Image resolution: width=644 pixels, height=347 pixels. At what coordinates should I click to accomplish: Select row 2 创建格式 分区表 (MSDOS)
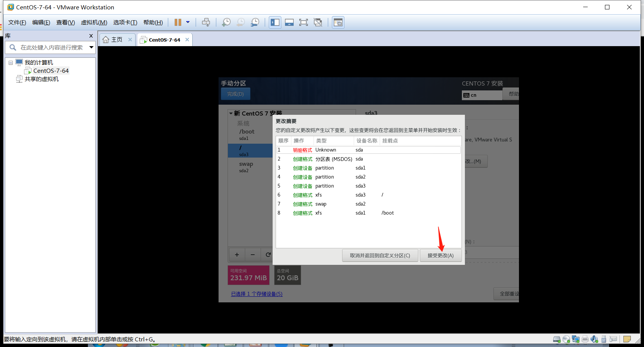tap(369, 159)
